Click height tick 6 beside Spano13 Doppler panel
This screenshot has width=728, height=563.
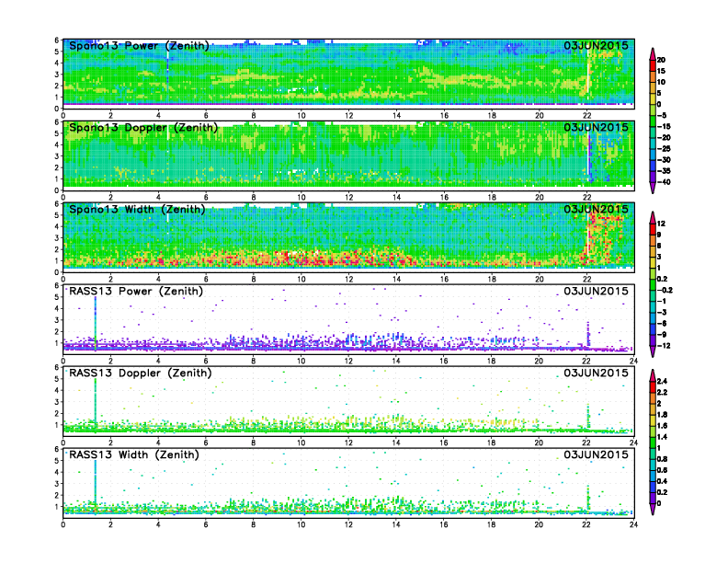click(57, 122)
